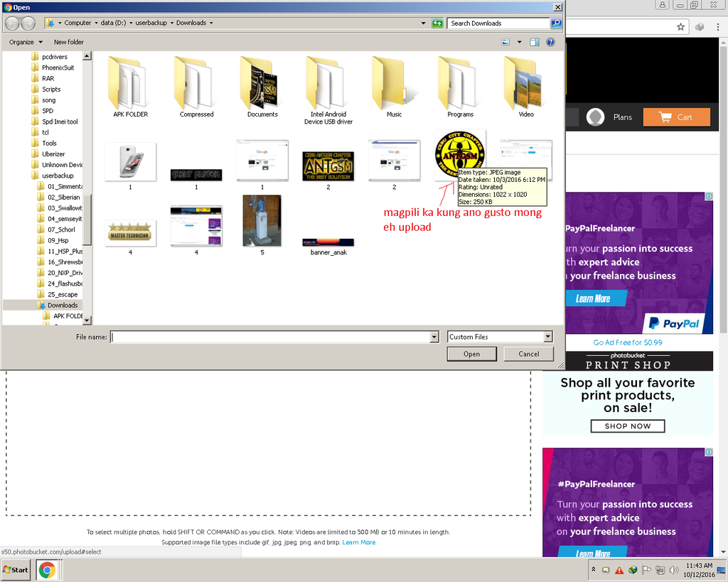This screenshot has height=582, width=728.
Task: Click the Chrome icon in the taskbar
Action: click(47, 570)
